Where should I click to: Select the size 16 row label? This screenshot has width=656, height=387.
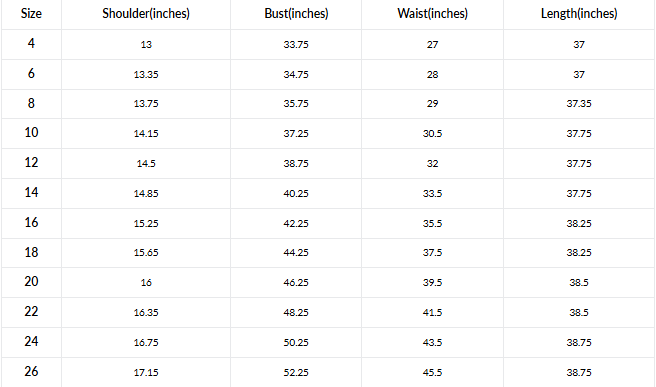[x=31, y=223]
